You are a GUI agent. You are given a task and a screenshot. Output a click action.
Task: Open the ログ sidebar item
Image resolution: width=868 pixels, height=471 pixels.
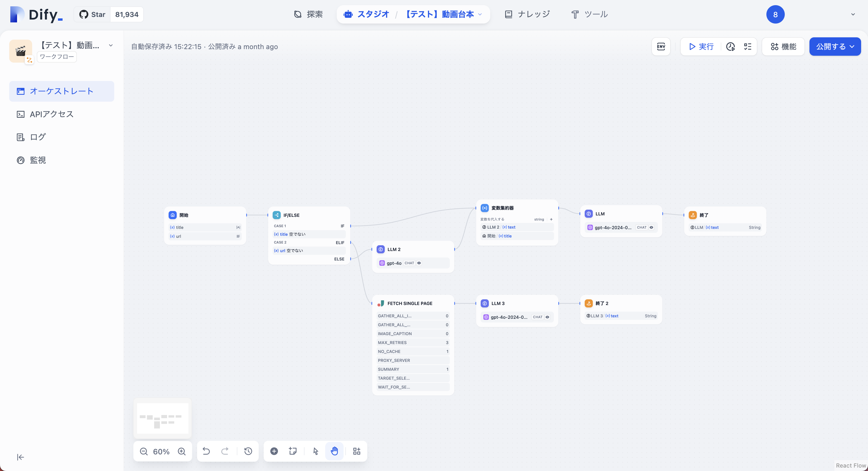(x=38, y=137)
